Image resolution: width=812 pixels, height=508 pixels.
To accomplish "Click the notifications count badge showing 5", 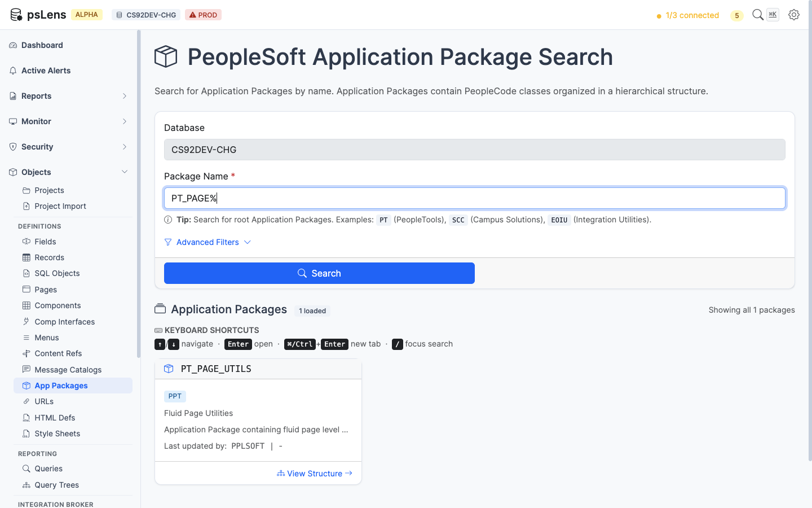I will click(x=736, y=15).
